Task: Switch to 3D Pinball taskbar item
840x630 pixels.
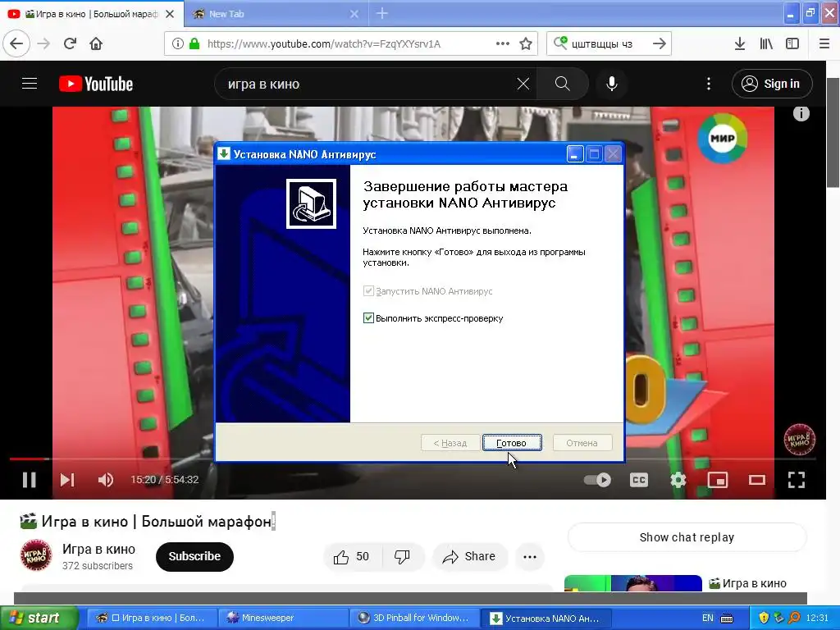Action: tap(413, 618)
